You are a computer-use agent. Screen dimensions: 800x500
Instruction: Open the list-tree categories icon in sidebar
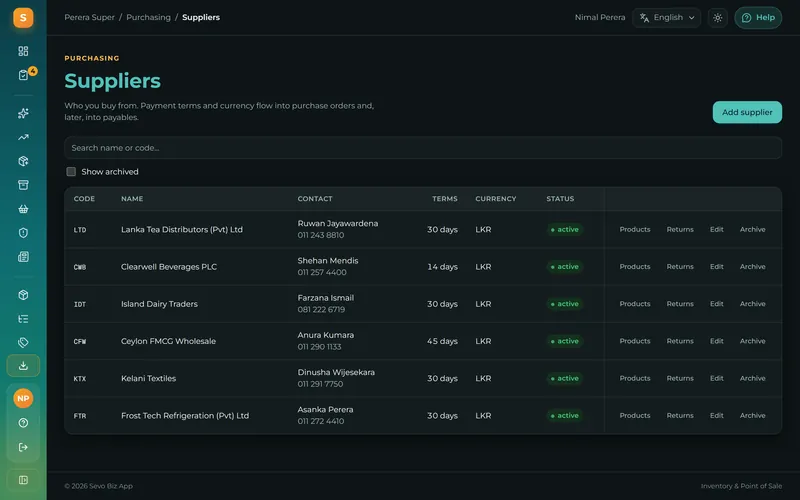[23, 319]
